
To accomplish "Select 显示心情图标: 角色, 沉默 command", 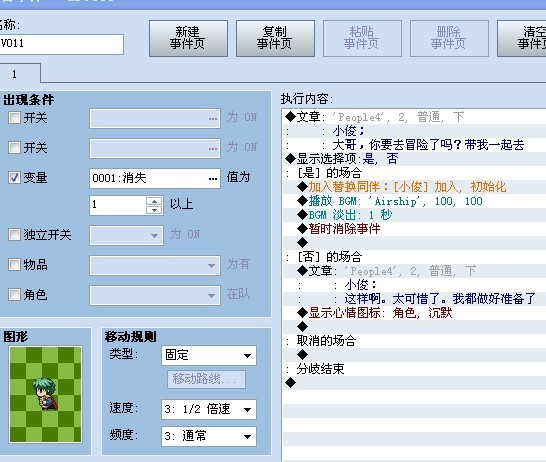I will pyautogui.click(x=414, y=313).
